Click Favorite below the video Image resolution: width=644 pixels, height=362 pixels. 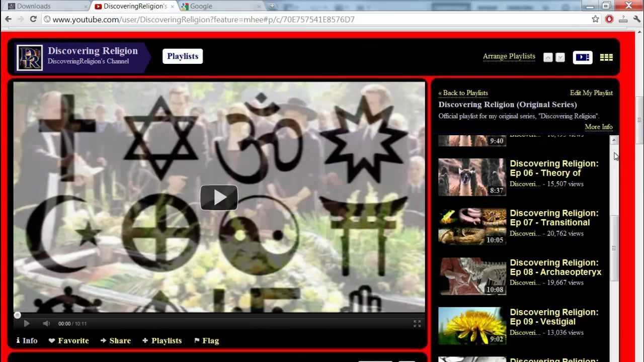click(x=69, y=340)
